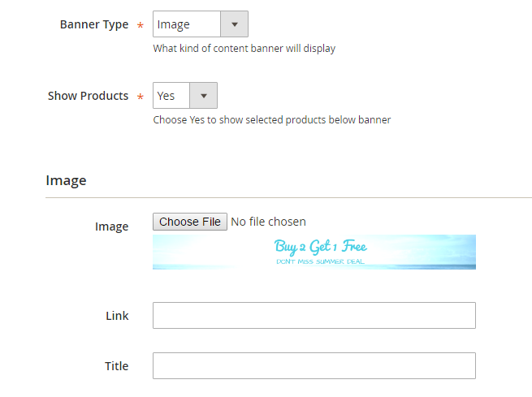Click the red asterisk next to Banner Type

141,25
